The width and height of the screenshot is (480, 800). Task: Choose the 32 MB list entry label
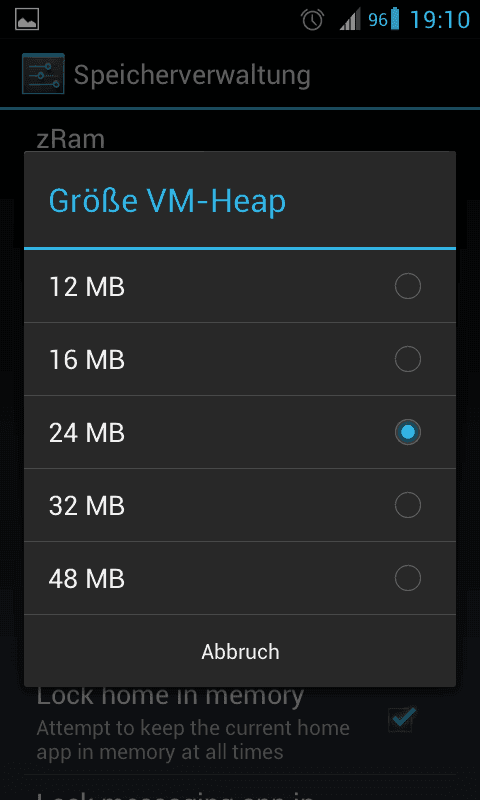(87, 506)
